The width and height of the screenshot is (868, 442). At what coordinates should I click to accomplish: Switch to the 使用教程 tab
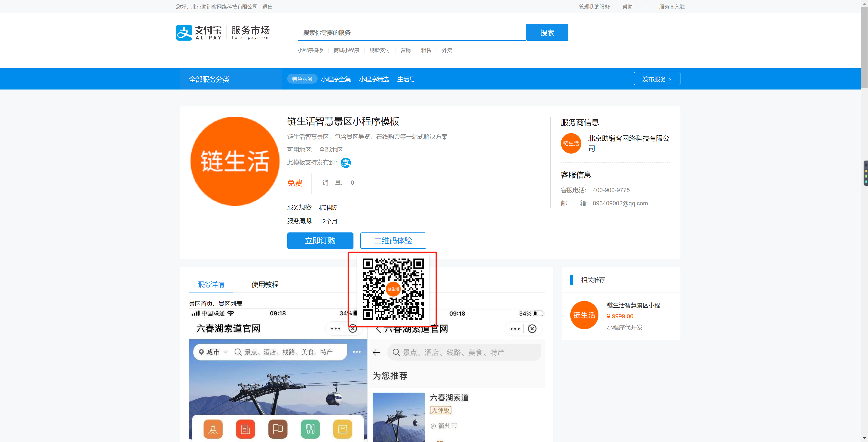click(x=265, y=284)
